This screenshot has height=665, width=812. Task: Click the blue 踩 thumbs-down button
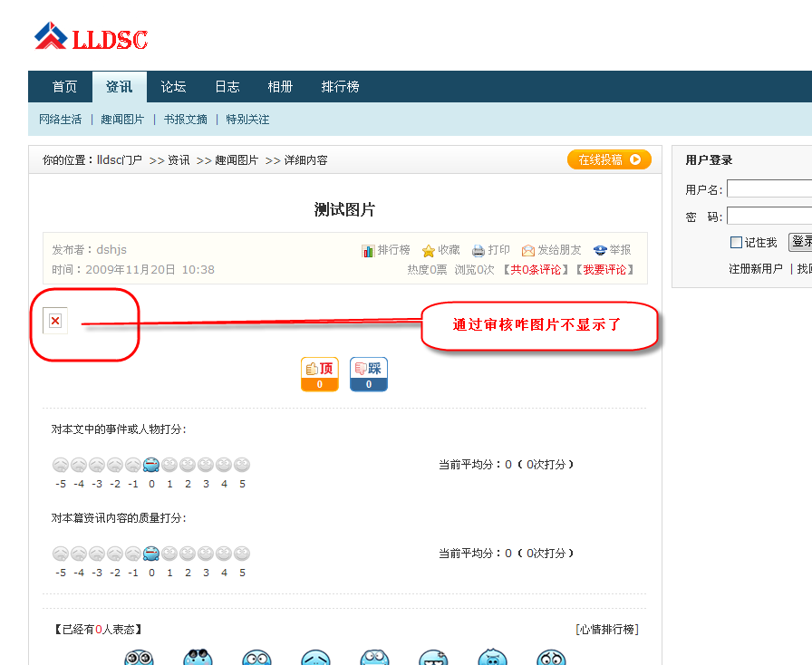(x=368, y=373)
